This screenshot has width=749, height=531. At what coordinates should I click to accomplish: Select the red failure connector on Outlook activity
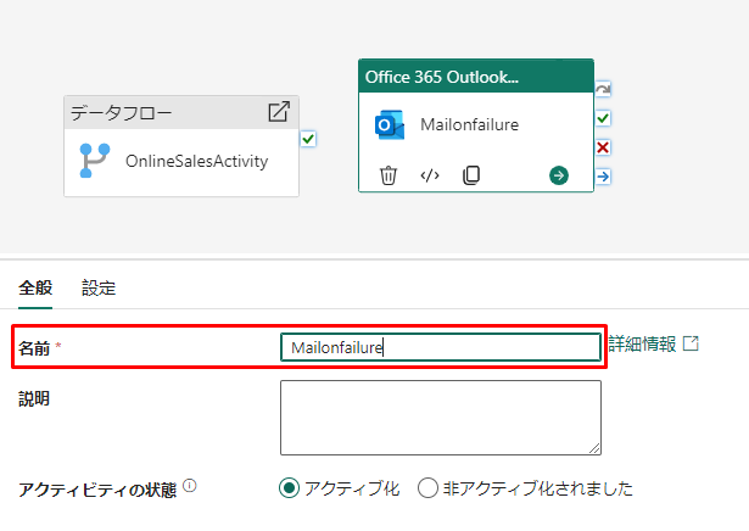pyautogui.click(x=603, y=148)
